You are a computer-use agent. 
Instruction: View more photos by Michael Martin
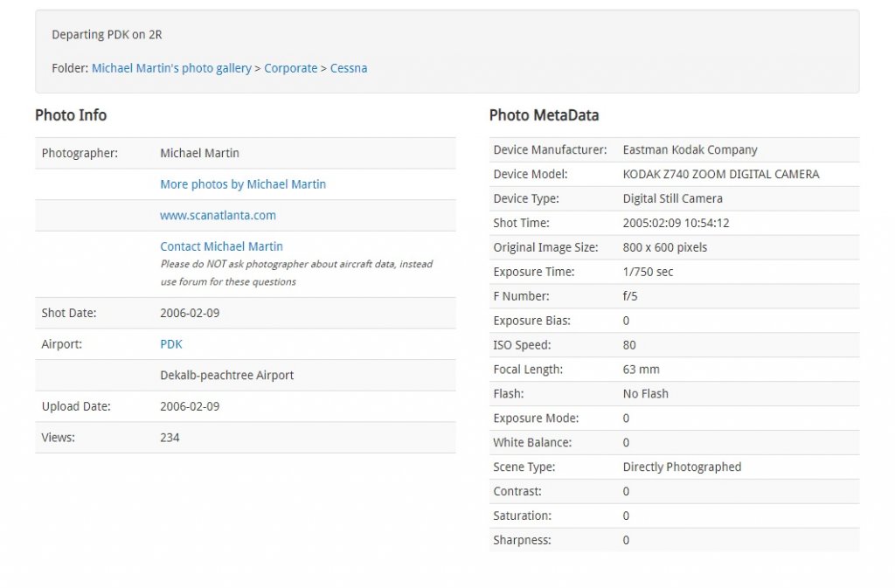point(243,184)
